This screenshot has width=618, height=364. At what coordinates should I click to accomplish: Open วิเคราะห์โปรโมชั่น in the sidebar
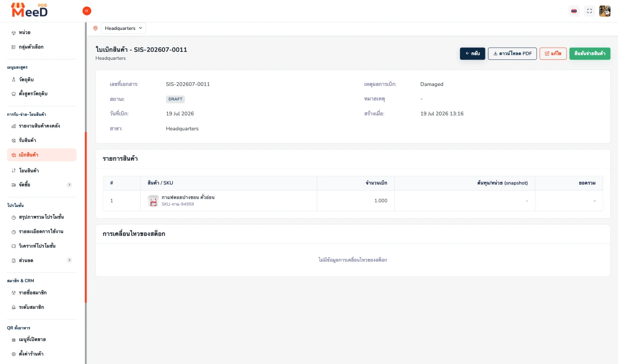coord(42,246)
